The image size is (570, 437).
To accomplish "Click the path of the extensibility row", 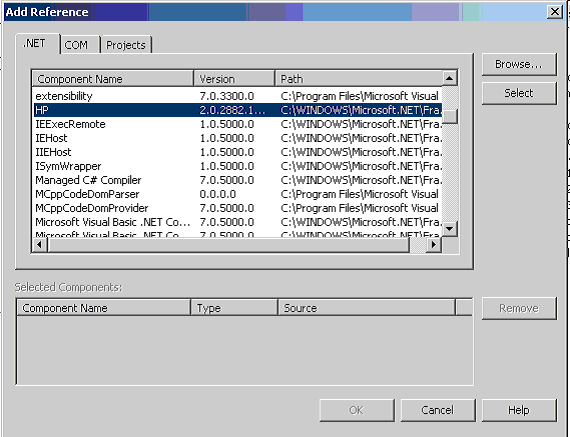I will pos(360,96).
